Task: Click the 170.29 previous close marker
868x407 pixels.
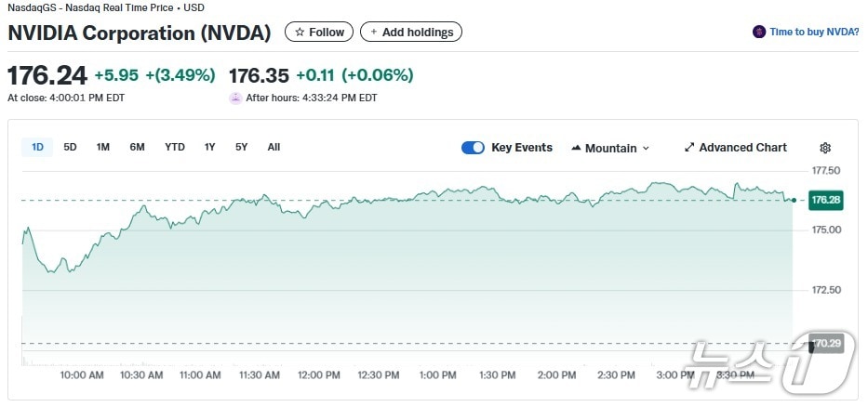Action: 826,344
